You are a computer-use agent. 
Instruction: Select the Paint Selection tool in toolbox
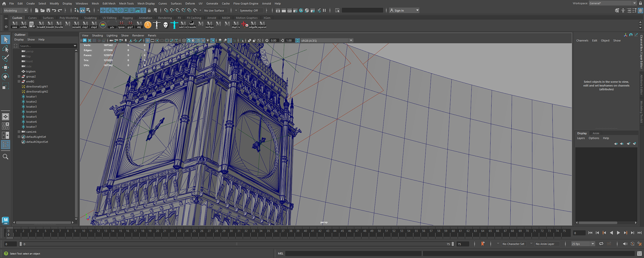click(x=5, y=58)
